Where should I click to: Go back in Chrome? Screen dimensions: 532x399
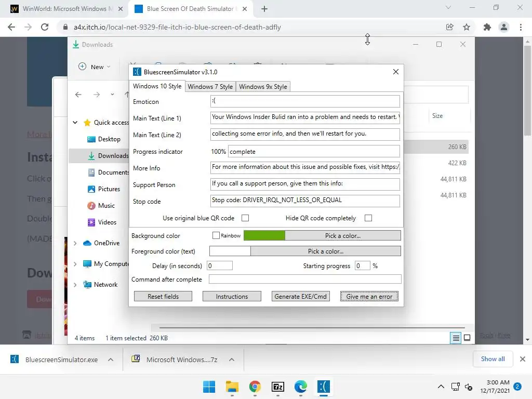point(11,27)
